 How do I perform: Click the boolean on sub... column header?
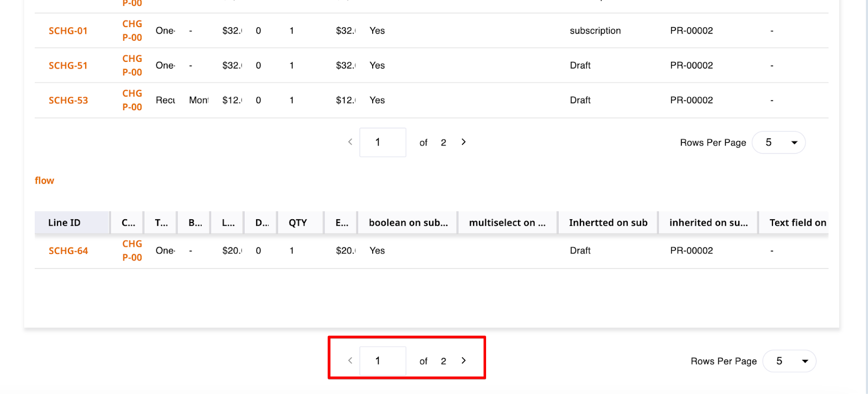click(408, 223)
